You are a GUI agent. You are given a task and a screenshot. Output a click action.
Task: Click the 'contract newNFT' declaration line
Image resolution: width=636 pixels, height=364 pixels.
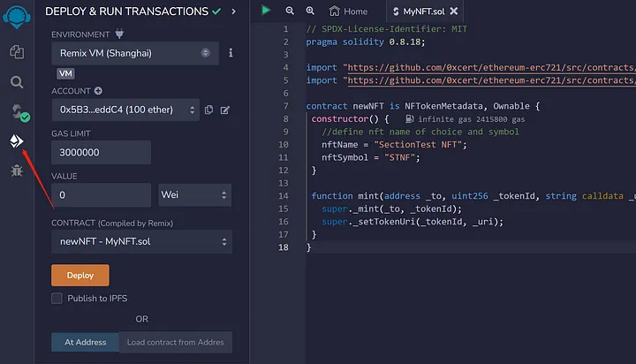coord(422,106)
